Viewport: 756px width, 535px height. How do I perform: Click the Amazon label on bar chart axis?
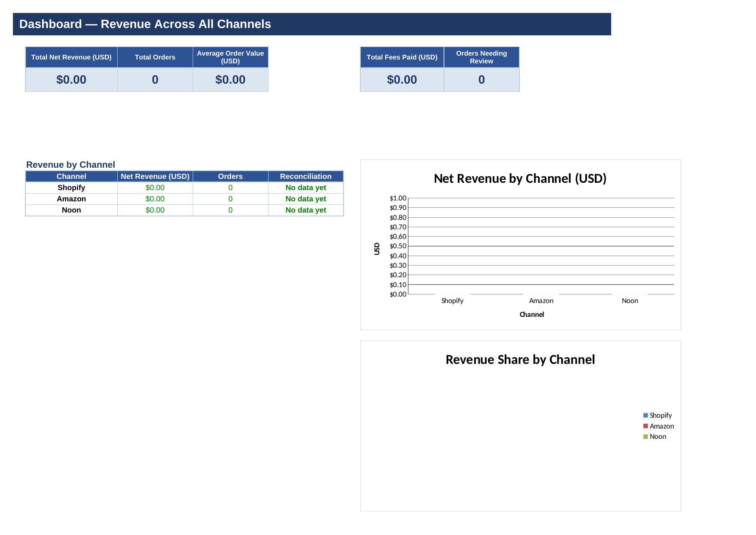point(541,301)
